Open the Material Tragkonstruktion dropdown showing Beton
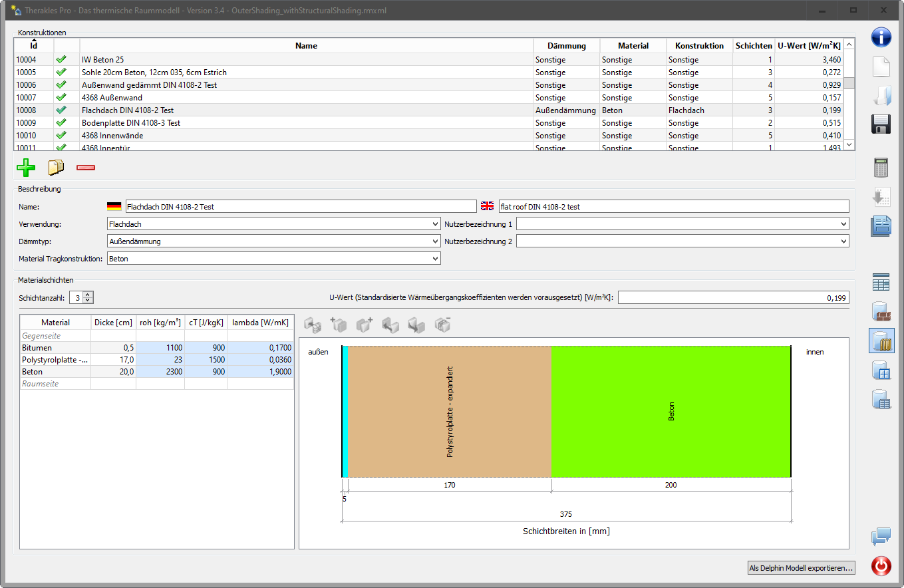 [273, 259]
